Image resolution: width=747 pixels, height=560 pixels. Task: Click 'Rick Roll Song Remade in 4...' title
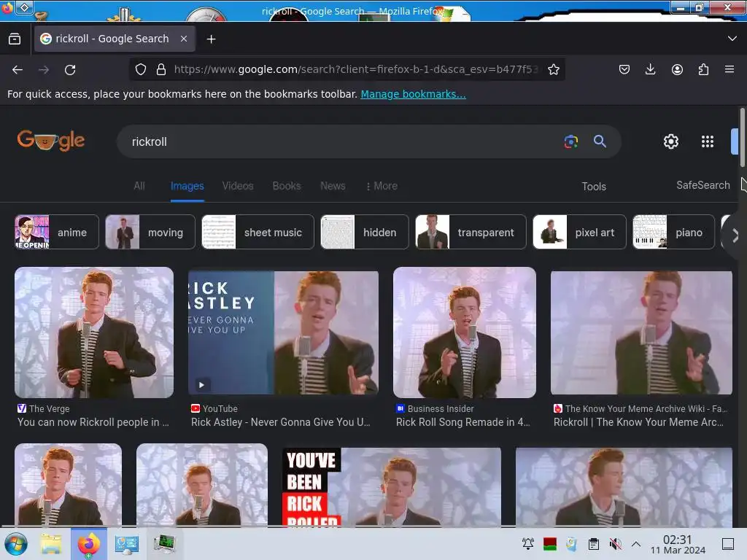[x=463, y=422]
